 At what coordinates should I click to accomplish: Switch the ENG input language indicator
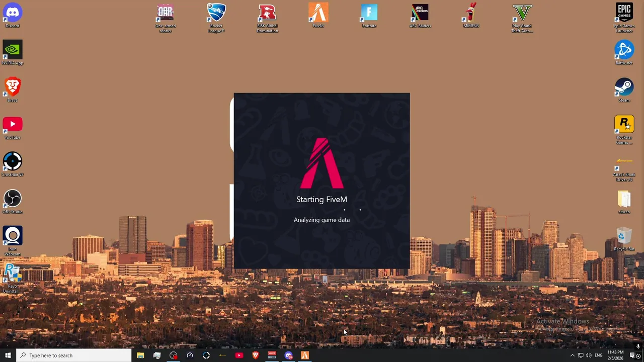pos(599,355)
